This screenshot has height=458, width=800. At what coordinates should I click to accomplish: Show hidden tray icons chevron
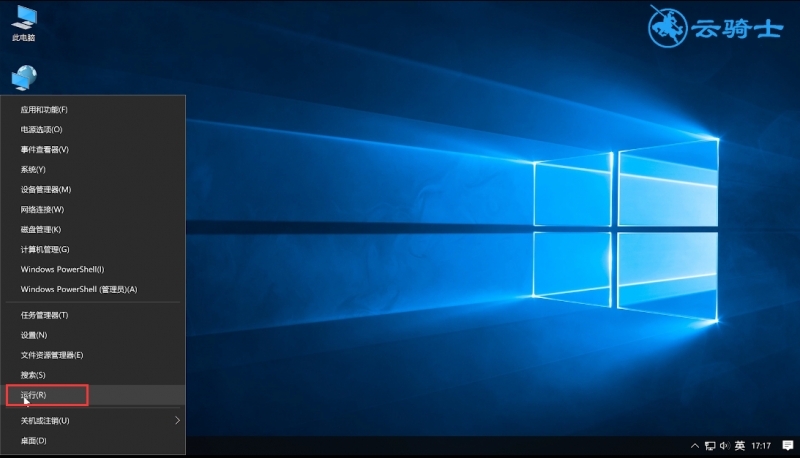click(695, 446)
